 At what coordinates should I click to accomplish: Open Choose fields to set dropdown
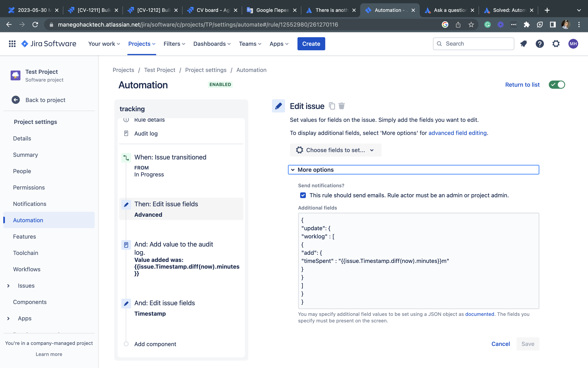click(x=336, y=150)
